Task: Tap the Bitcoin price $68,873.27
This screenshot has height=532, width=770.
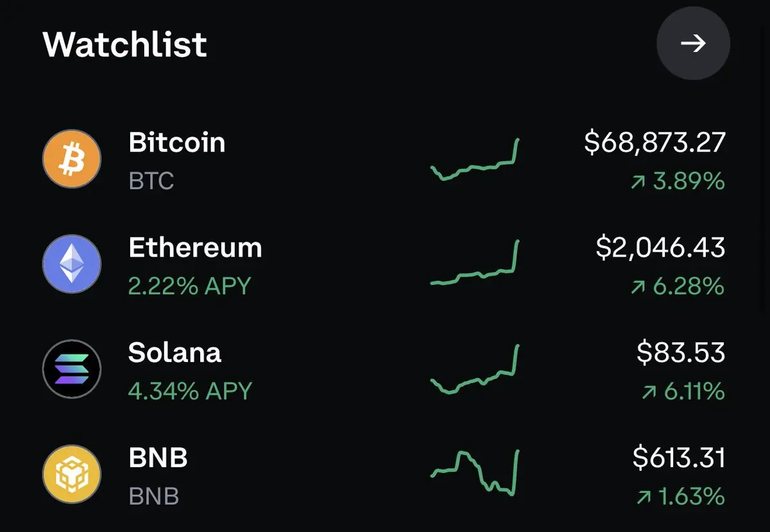Action: coord(654,142)
